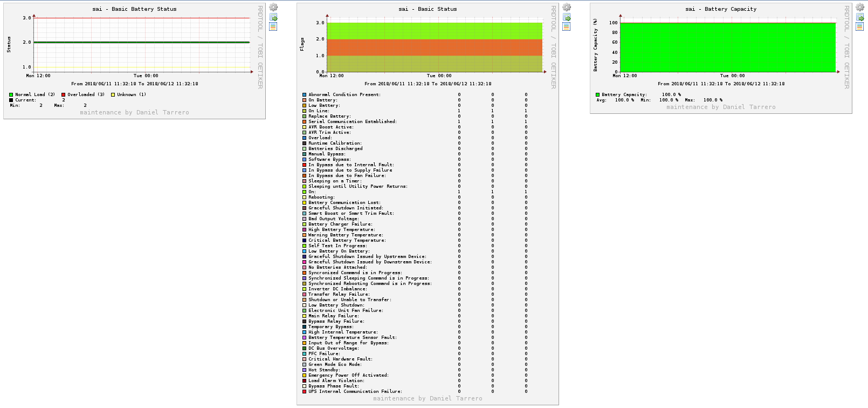Select the 'Rebooting:' legend entry
This screenshot has height=408, width=868.
click(x=415, y=197)
